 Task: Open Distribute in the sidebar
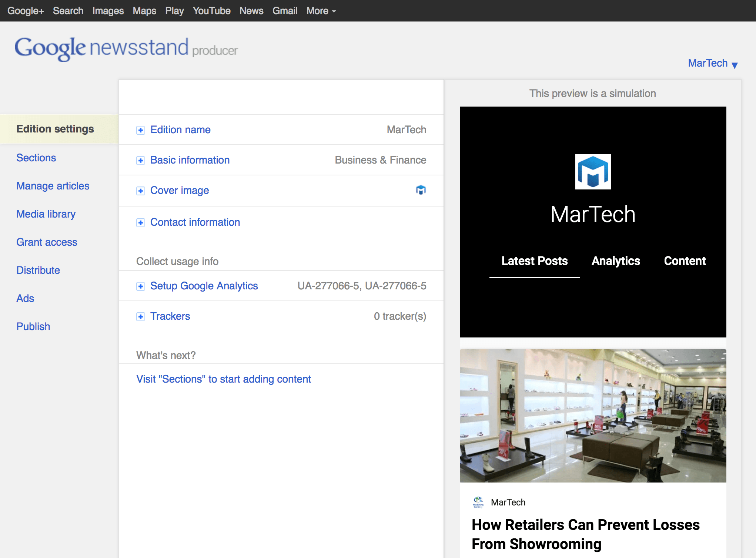click(38, 270)
